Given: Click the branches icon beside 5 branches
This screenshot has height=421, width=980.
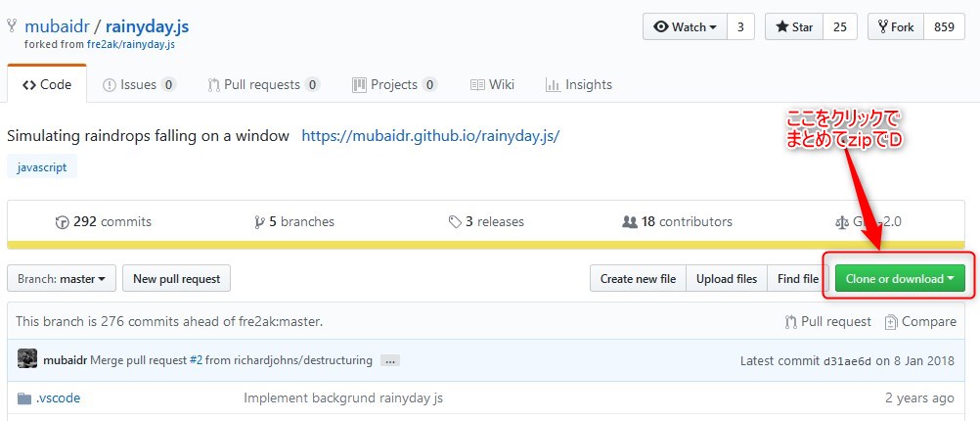Looking at the screenshot, I should 259,222.
